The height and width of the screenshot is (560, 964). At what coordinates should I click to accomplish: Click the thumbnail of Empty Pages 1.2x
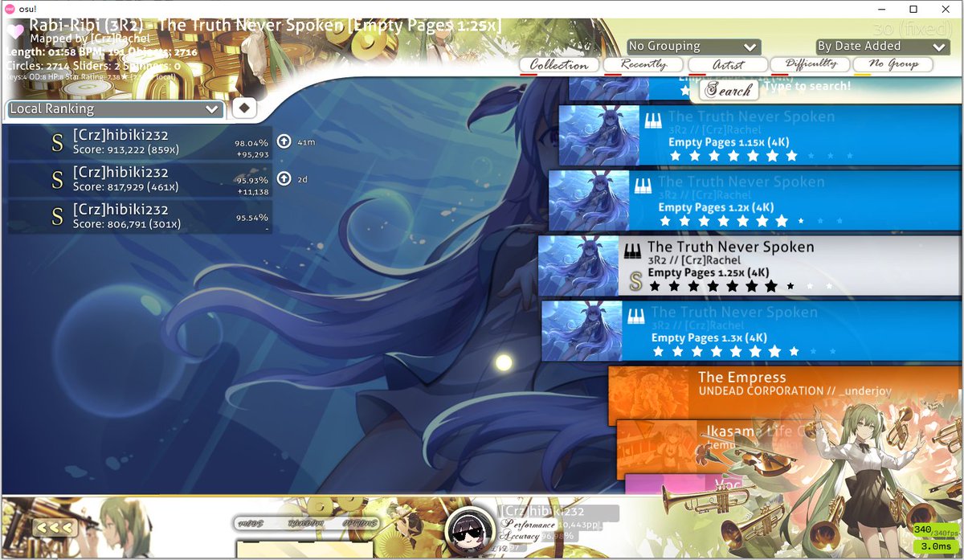[589, 200]
